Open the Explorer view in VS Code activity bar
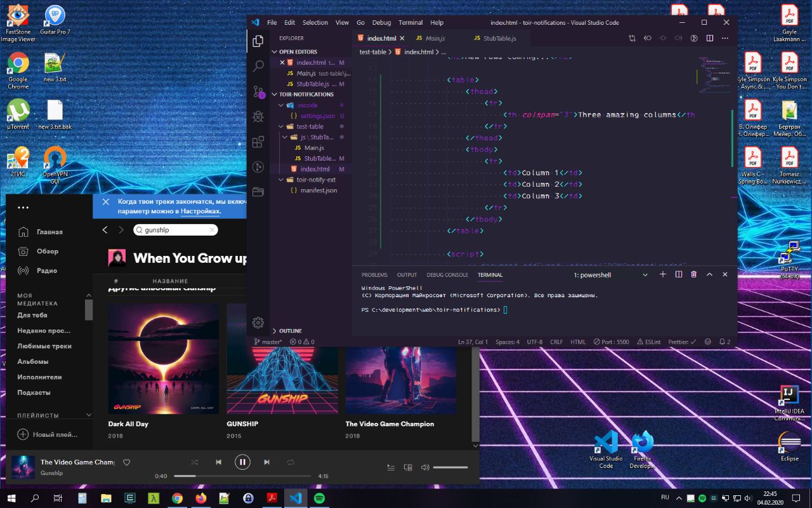Screen dimensions: 812x508 (x=258, y=41)
